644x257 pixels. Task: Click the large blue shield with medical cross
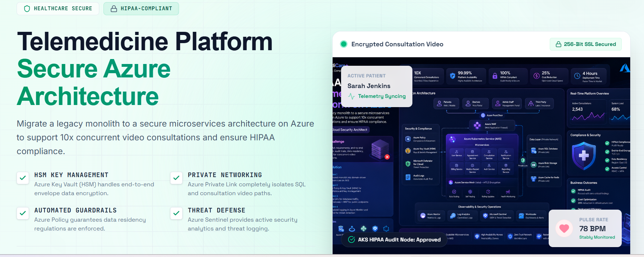click(584, 156)
